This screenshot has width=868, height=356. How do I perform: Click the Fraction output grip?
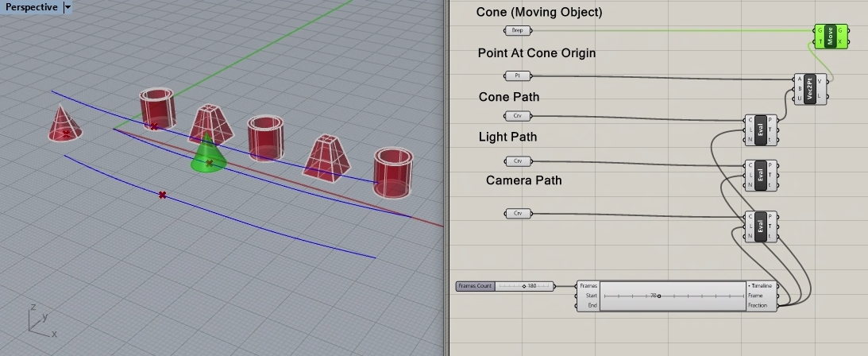point(777,306)
